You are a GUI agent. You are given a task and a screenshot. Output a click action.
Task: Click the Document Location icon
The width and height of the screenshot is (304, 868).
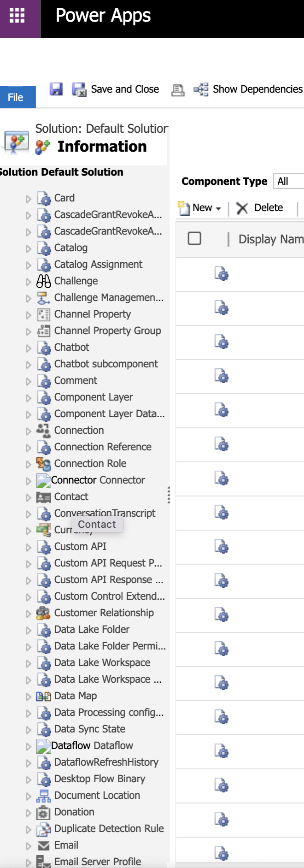[x=44, y=796]
